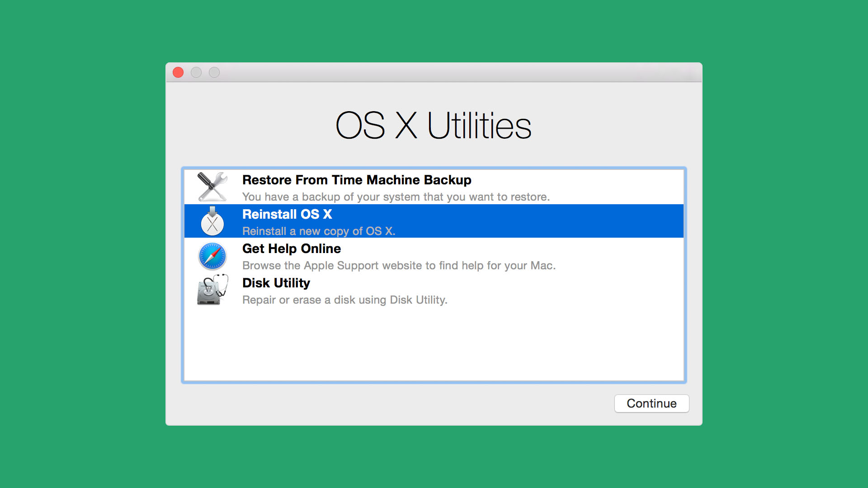Close the OS X Utilities window
The height and width of the screenshot is (488, 868).
pos(178,72)
